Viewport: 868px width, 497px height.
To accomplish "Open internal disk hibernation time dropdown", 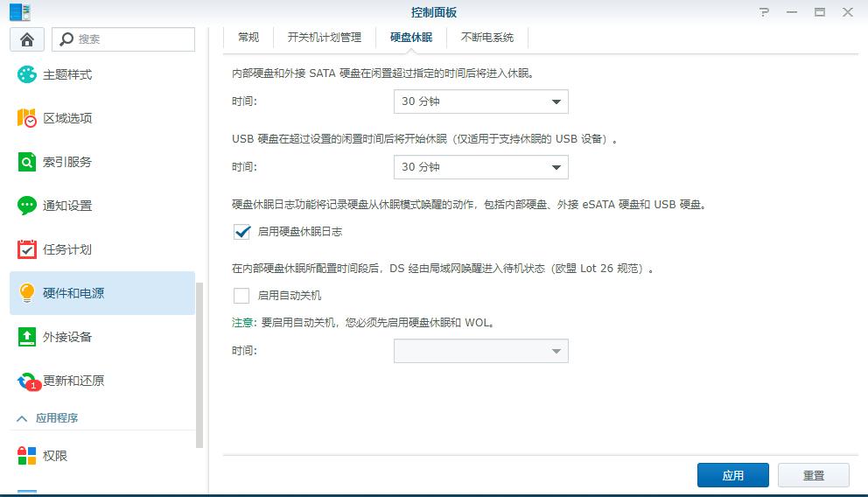I will [x=480, y=101].
